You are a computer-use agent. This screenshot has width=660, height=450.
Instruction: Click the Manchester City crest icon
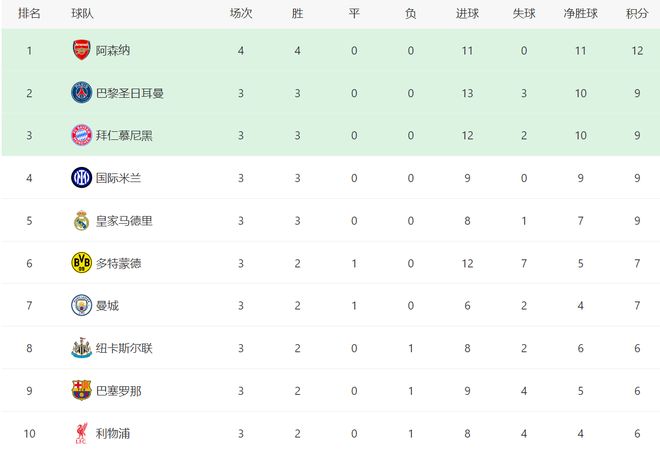(81, 305)
